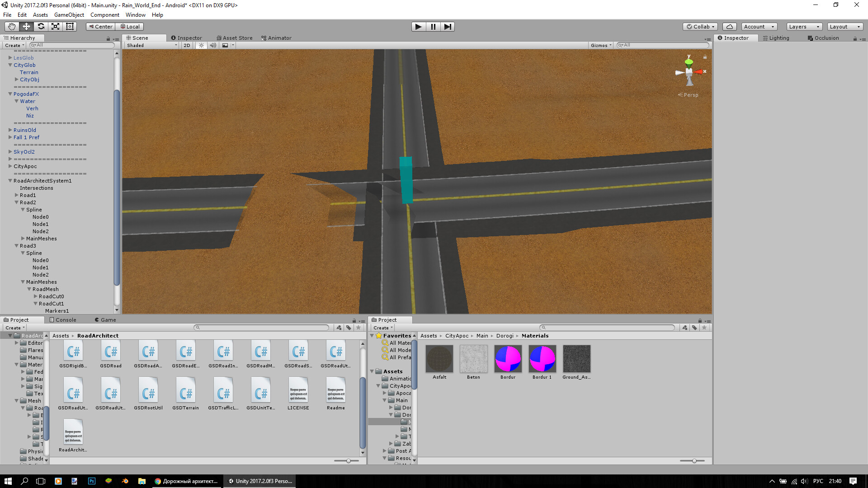868x488 pixels.
Task: Toggle 2D view mode
Action: (186, 45)
